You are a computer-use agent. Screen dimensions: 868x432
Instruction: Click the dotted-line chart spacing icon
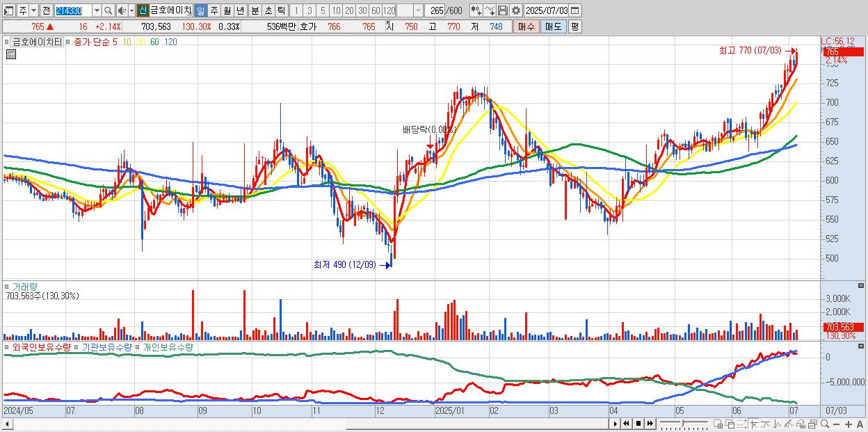(x=741, y=424)
